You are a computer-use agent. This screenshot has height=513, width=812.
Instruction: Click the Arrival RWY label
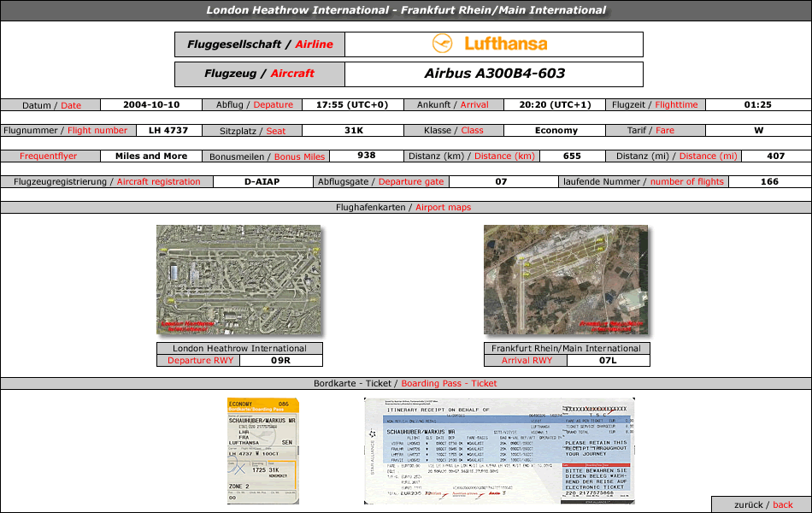pos(527,360)
